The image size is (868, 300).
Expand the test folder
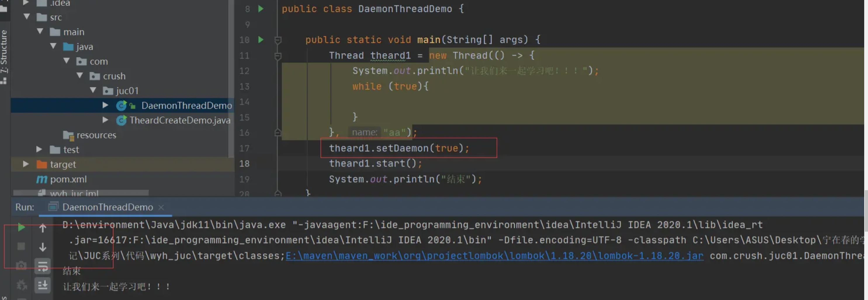[x=39, y=149]
